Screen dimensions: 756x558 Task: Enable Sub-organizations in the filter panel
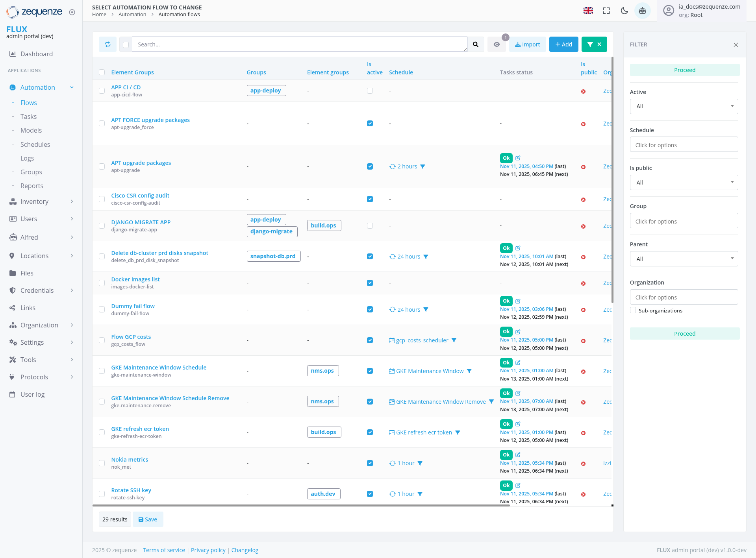click(633, 310)
